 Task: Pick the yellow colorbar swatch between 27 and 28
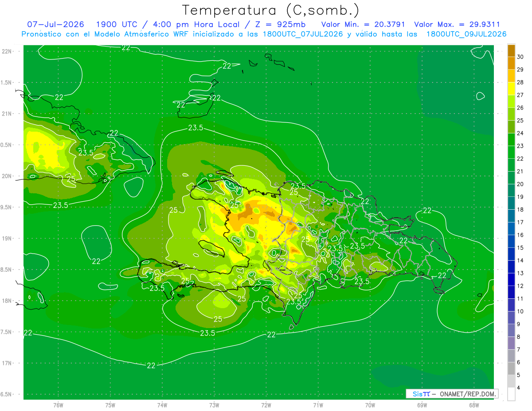pyautogui.click(x=511, y=89)
